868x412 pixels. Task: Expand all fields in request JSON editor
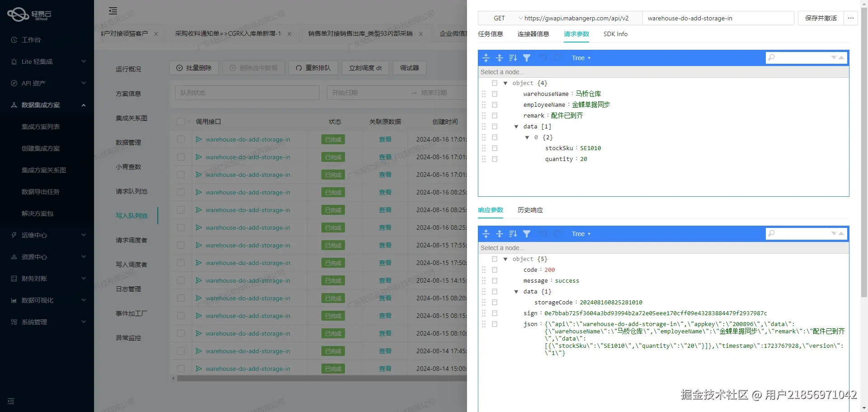tap(486, 58)
